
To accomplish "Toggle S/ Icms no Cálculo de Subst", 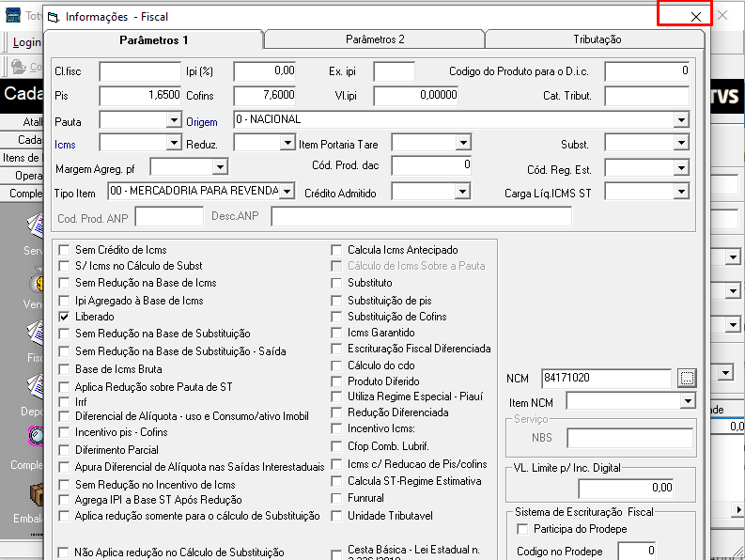I will coord(64,266).
